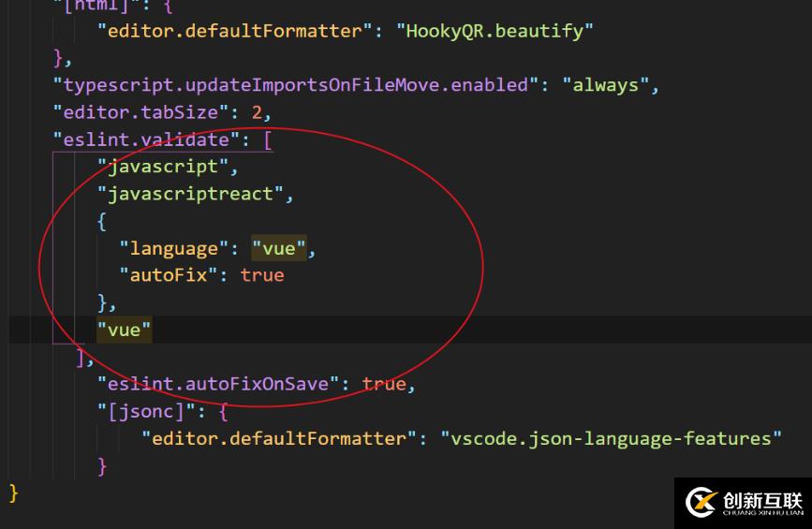
Task: Click the opening bracket after eslint.validate
Action: 268,140
